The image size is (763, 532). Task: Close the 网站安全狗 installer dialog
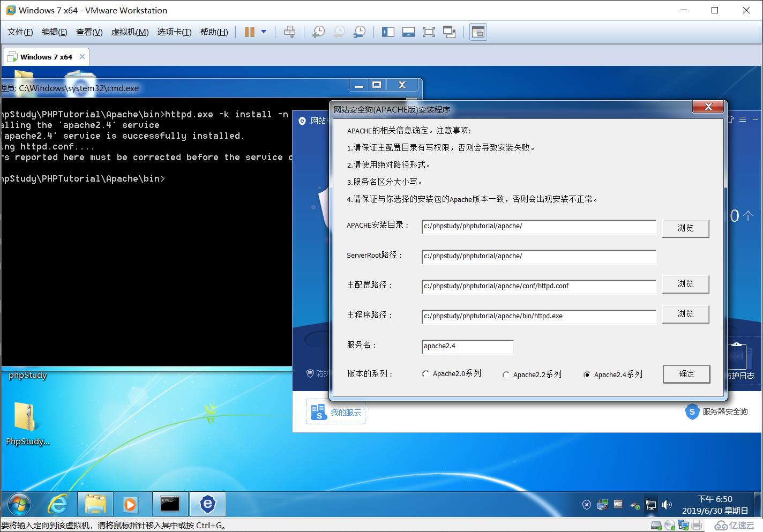click(708, 107)
